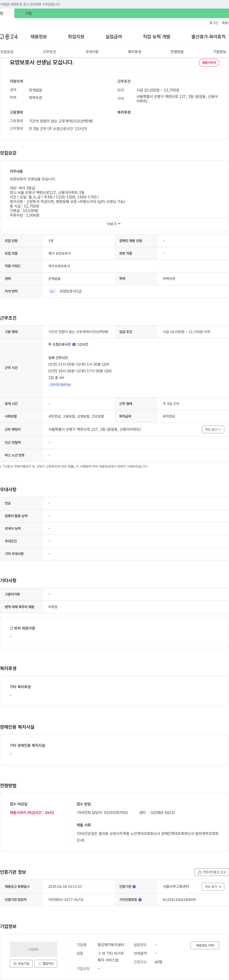Open the 출산휴가·육아휴직 menu

[208, 36]
